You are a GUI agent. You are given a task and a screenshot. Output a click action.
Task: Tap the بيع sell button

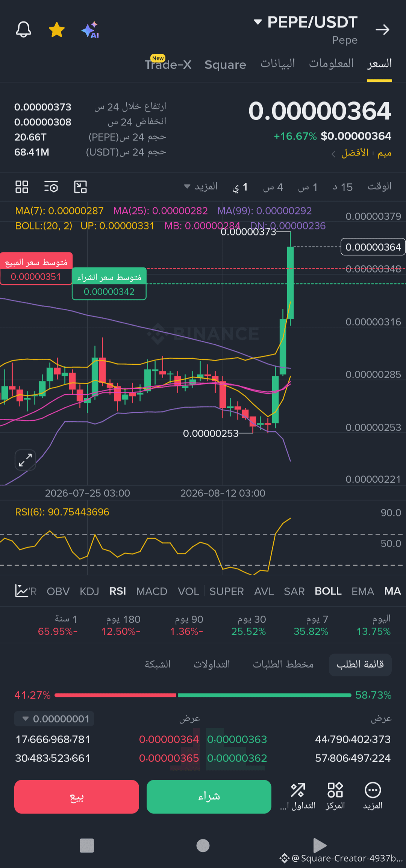tap(77, 797)
